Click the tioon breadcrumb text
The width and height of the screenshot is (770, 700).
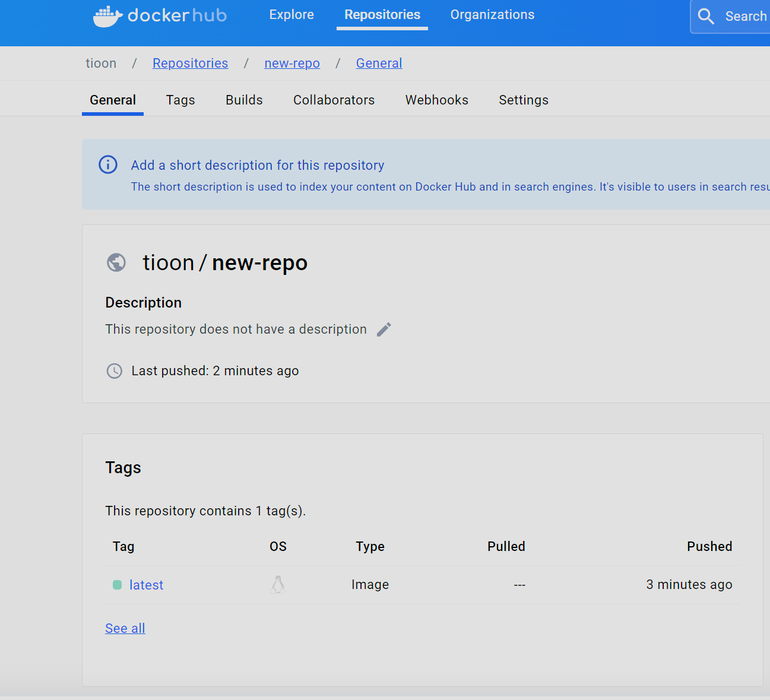pos(101,63)
